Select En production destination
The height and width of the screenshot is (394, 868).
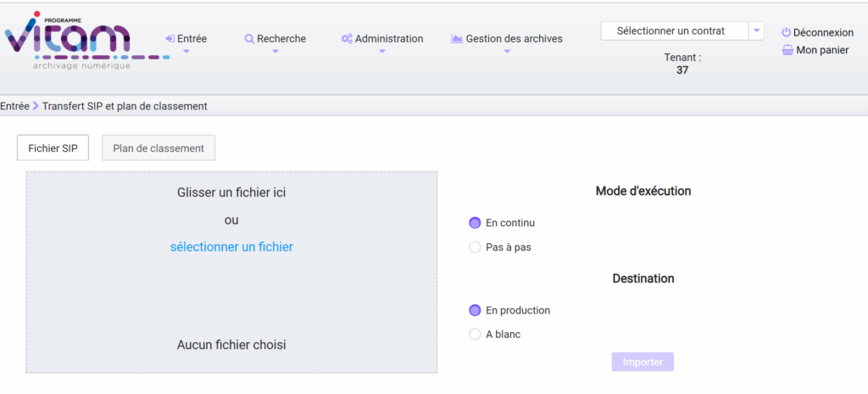(475, 310)
